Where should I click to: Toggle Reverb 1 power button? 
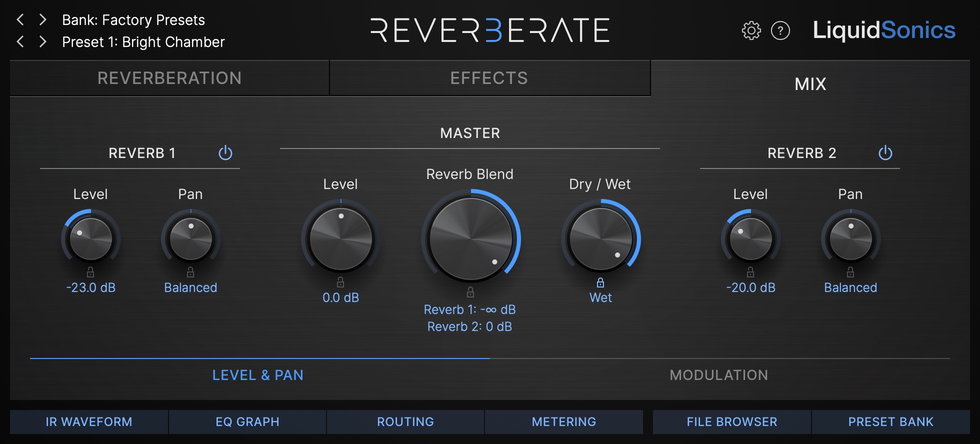[225, 153]
